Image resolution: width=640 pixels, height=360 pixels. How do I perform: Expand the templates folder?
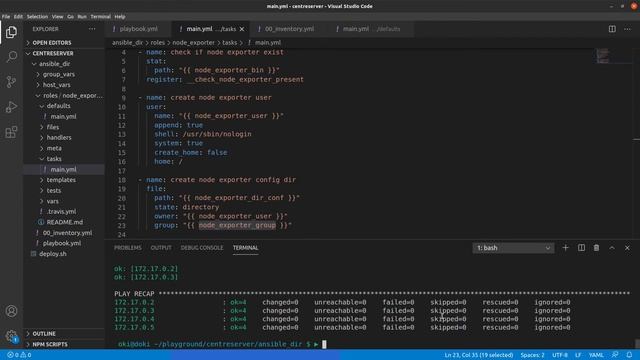coord(61,180)
